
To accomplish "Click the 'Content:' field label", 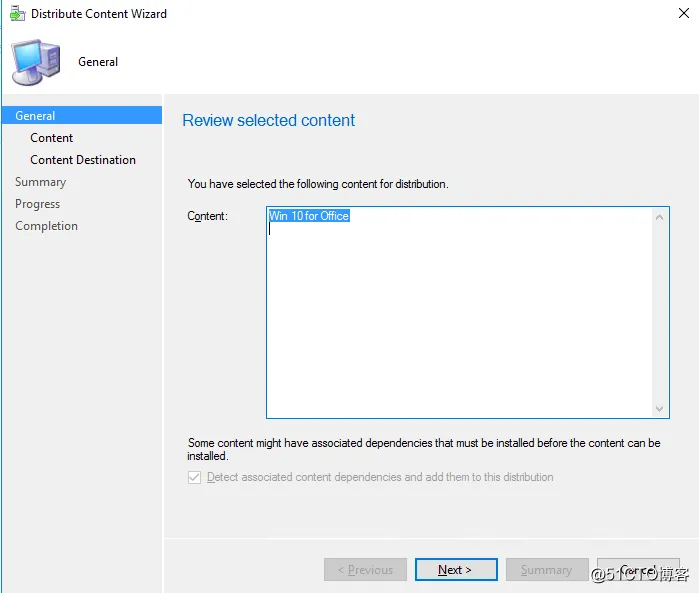I will pos(207,216).
